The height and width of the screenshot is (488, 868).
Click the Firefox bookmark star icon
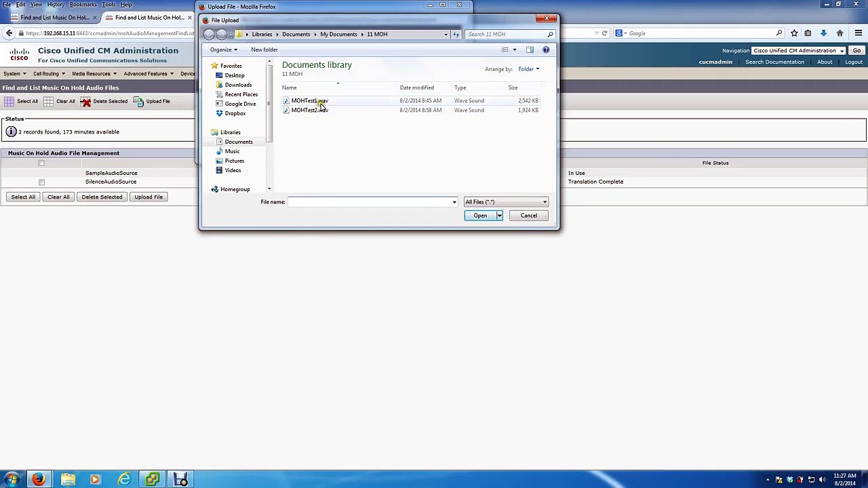click(x=794, y=33)
